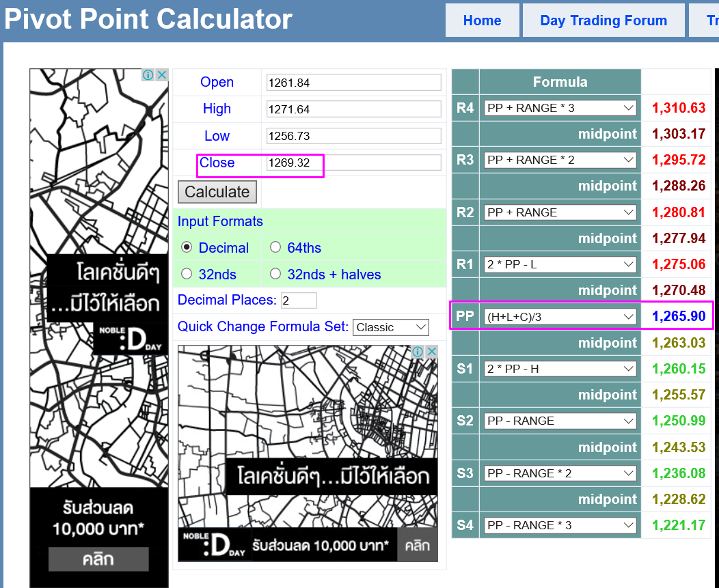Click the midpoint value 1,277.94
Viewport: 719px width, 588px height.
[679, 238]
